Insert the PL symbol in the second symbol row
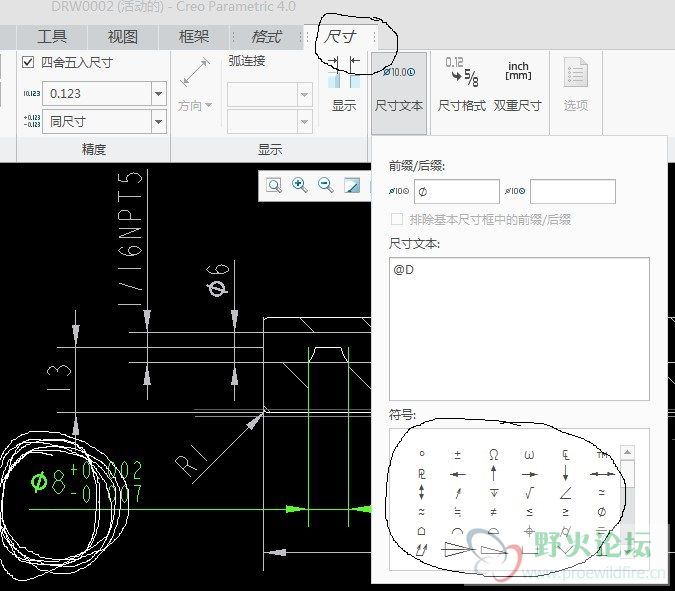Screen dimensions: 675x591 (x=422, y=474)
